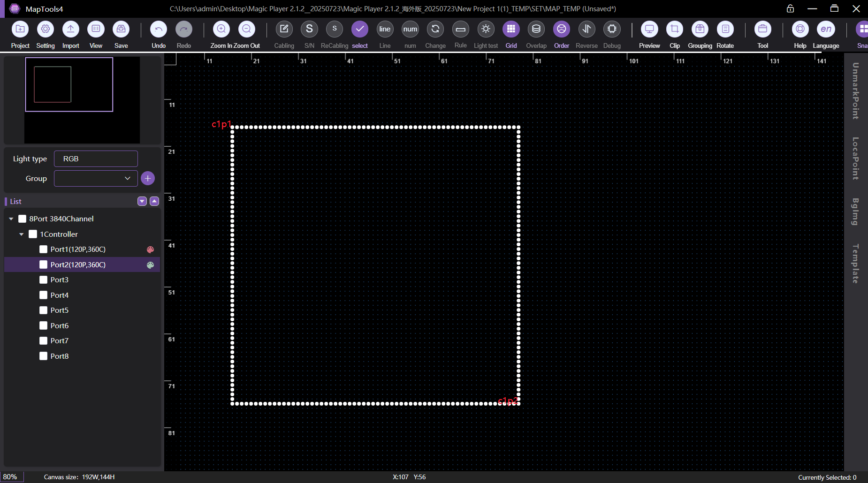Open the Template side tab

tap(856, 263)
